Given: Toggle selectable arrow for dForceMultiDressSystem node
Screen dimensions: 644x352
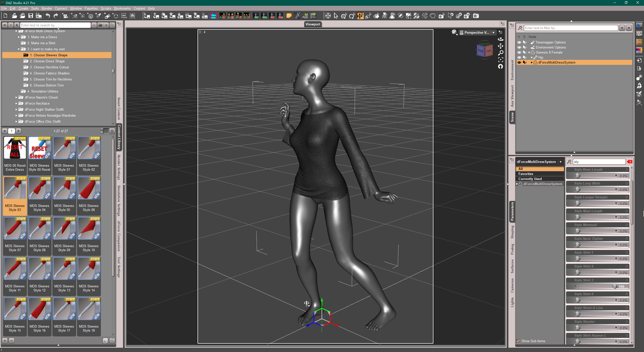Looking at the screenshot, I should (524, 62).
